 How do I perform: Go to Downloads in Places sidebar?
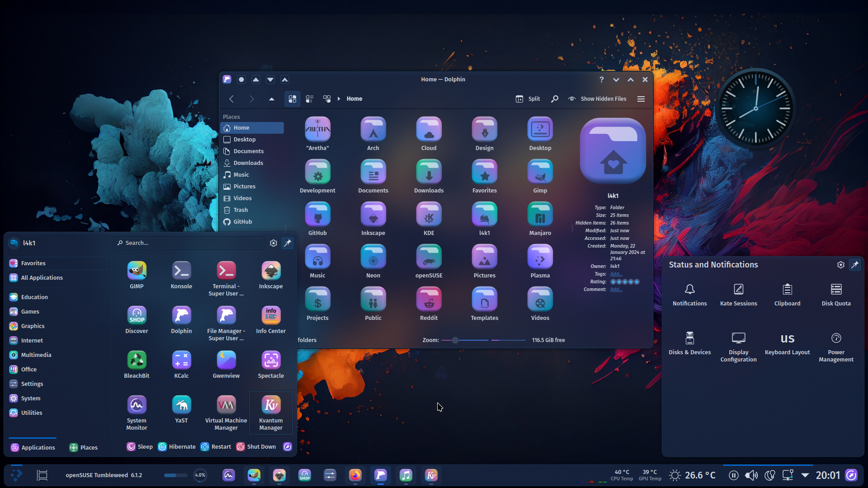tap(252, 163)
